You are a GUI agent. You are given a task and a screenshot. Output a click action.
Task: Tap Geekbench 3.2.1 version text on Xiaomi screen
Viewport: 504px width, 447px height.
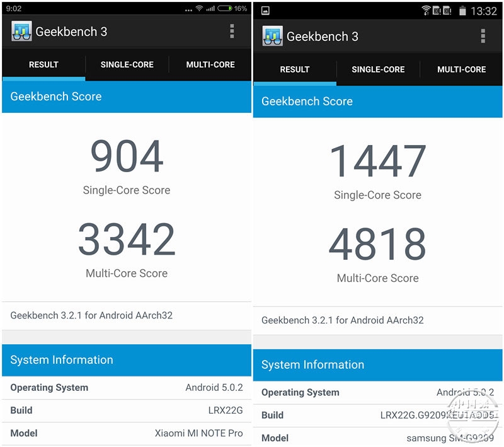(91, 315)
